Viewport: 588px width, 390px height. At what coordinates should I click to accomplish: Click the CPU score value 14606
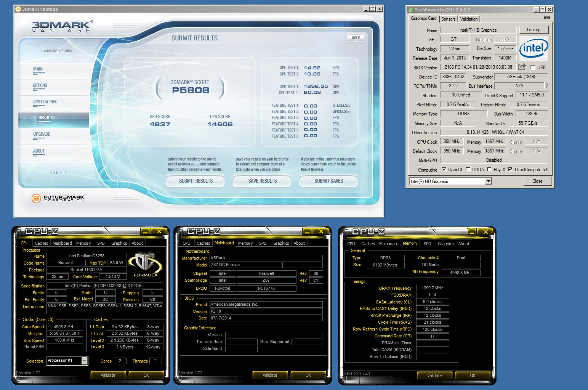[220, 124]
